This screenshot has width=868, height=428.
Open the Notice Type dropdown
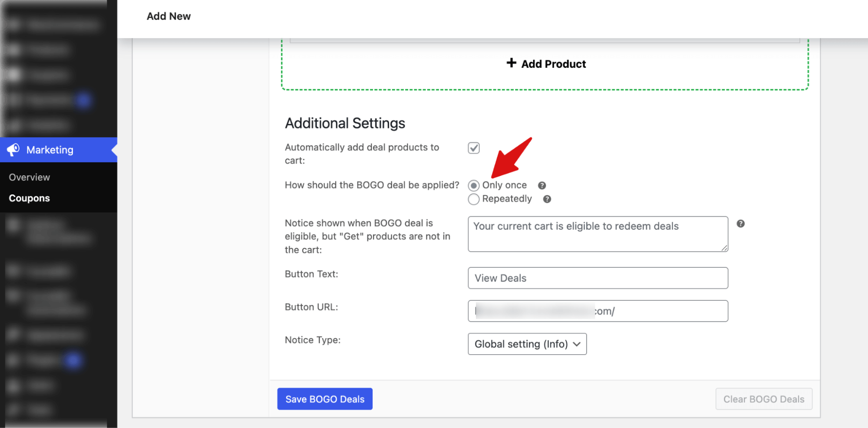point(527,344)
